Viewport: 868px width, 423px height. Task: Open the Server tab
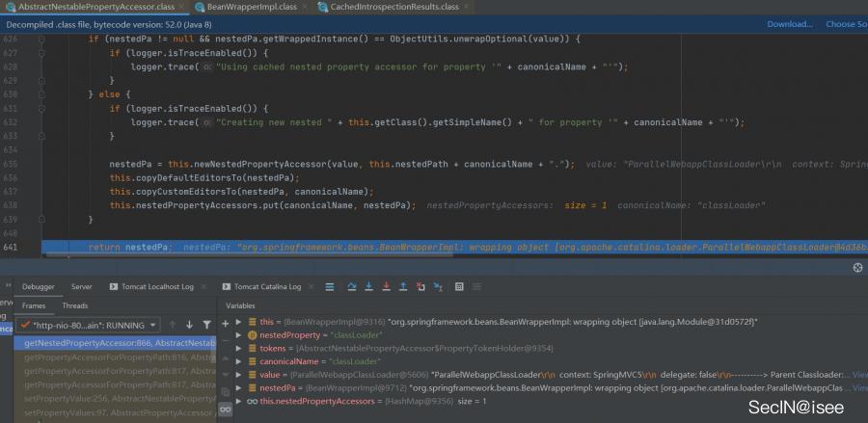[x=81, y=286]
